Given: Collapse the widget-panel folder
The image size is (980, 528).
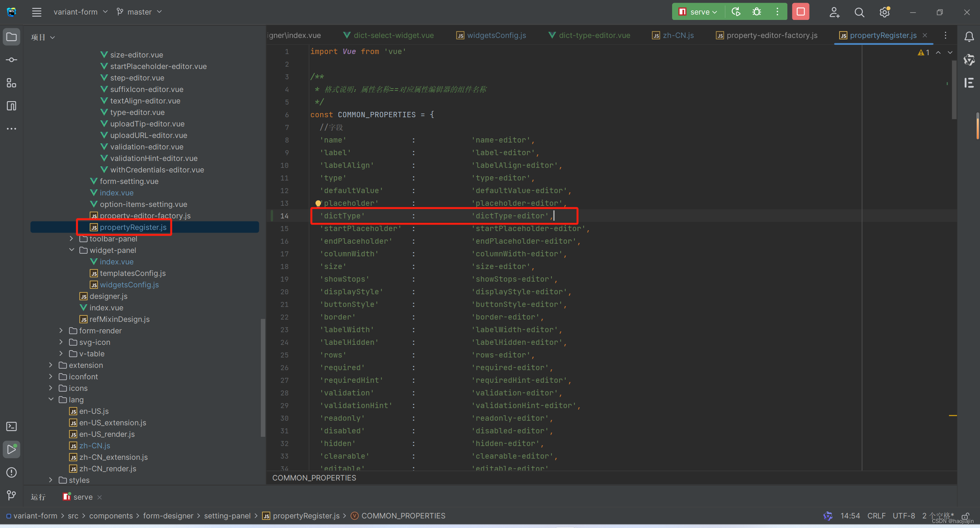Looking at the screenshot, I should tap(71, 250).
